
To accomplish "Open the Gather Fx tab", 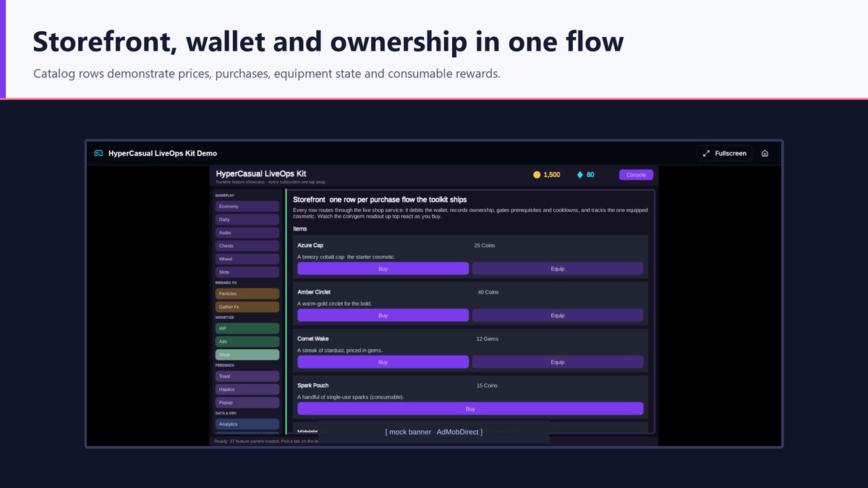I will click(247, 307).
